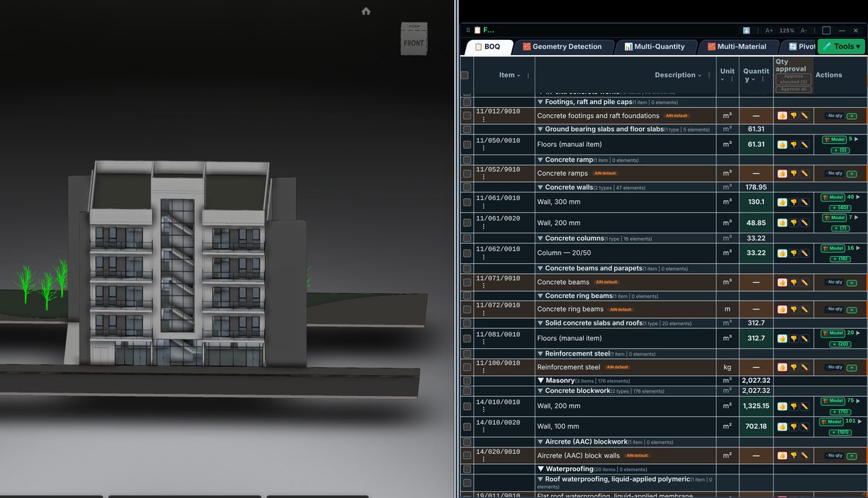The width and height of the screenshot is (868, 498).
Task: Click pencil icon for Reinforcement steel row
Action: pyautogui.click(x=804, y=367)
